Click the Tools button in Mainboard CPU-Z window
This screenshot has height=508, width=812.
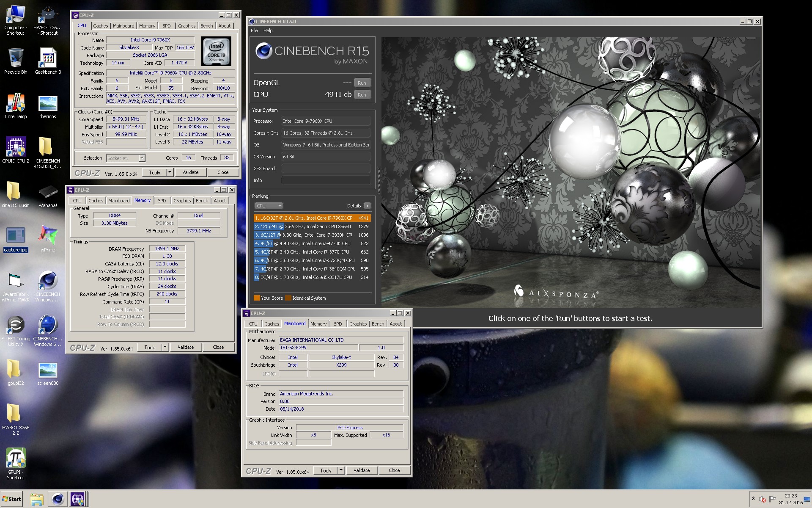[x=326, y=470]
